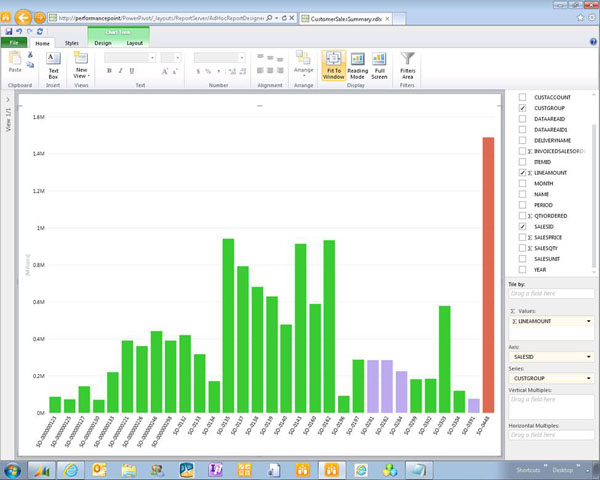Open the font size dropdown
Image resolution: width=600 pixels, height=480 pixels.
click(x=178, y=58)
